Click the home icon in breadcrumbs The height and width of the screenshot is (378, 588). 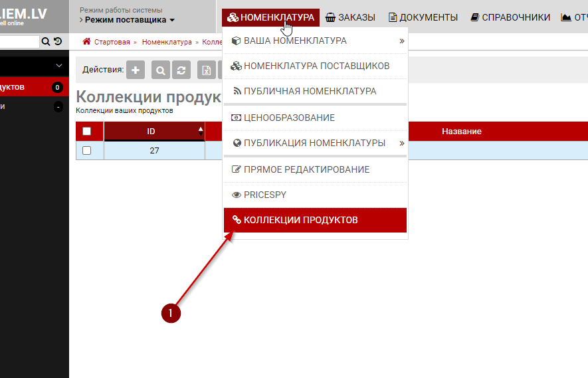[x=86, y=42]
